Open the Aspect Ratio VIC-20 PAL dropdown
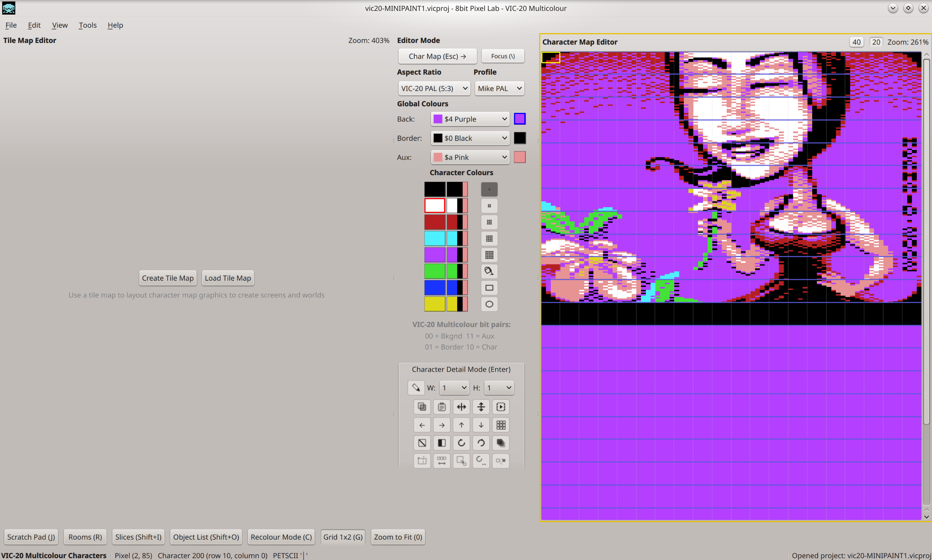This screenshot has height=560, width=932. coord(434,88)
